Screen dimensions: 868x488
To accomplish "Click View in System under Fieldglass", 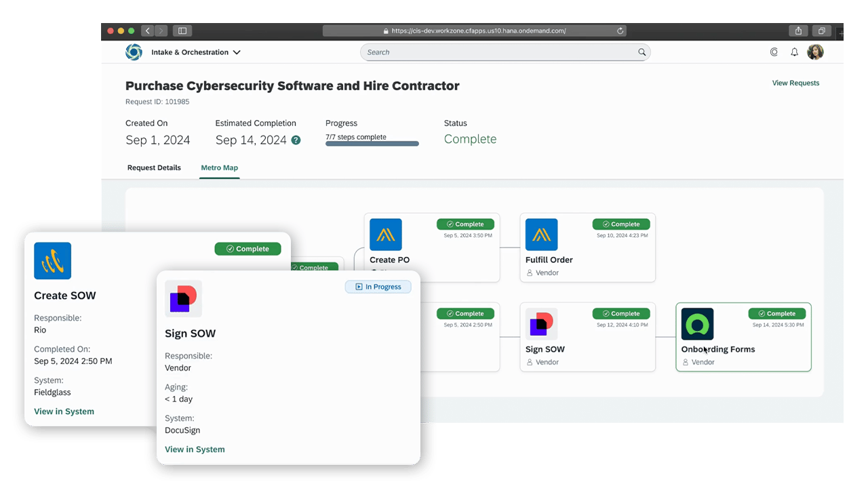I will click(64, 411).
